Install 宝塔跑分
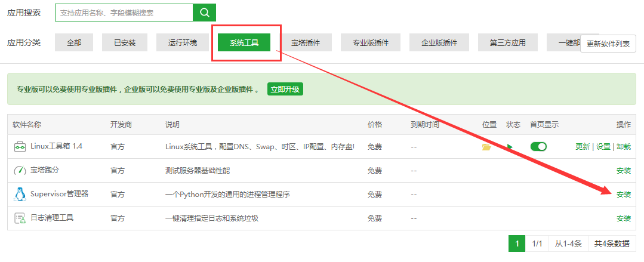The image size is (644, 262). click(x=624, y=171)
